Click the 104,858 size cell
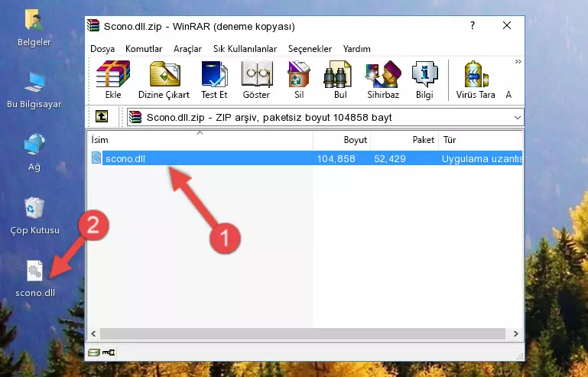The width and height of the screenshot is (588, 377). 336,159
